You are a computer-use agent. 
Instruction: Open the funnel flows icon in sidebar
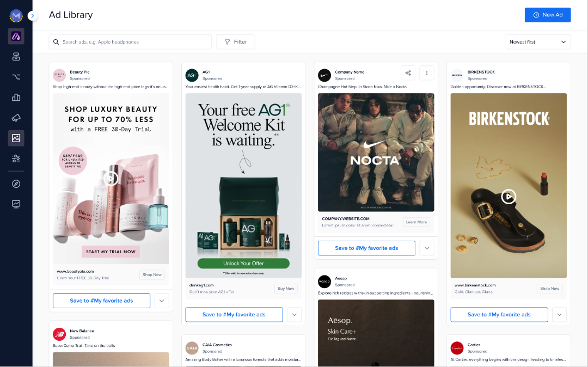(x=16, y=77)
